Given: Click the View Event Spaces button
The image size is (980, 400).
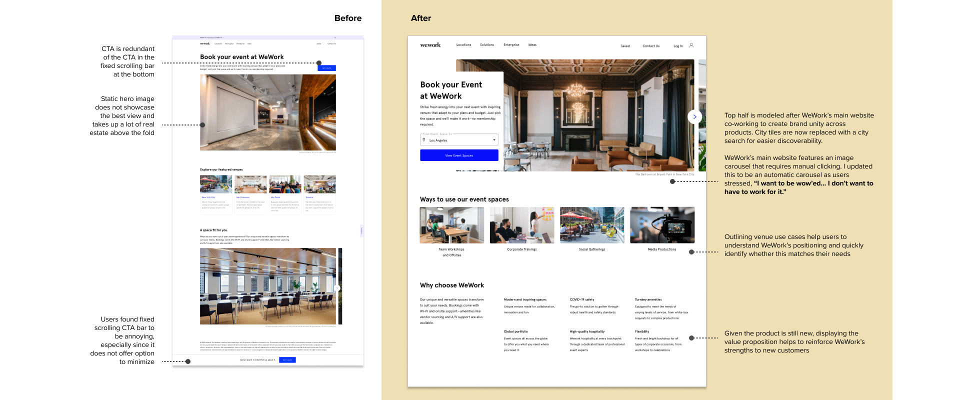Looking at the screenshot, I should click(x=459, y=155).
